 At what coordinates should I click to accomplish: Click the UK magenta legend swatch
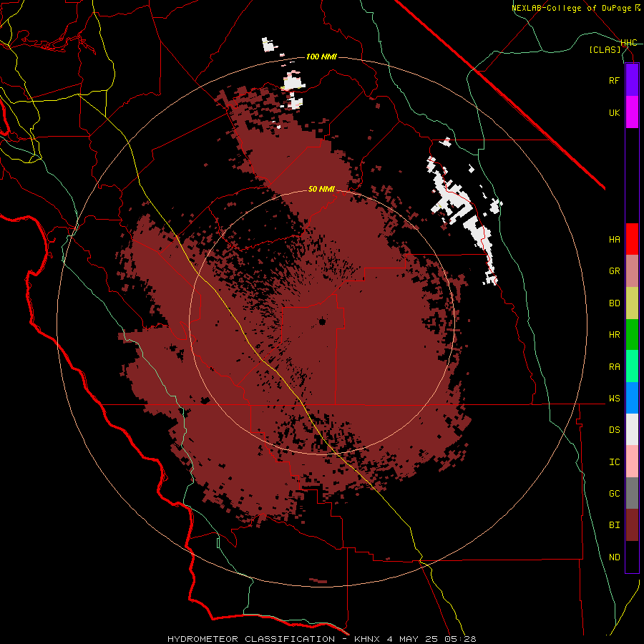click(632, 112)
